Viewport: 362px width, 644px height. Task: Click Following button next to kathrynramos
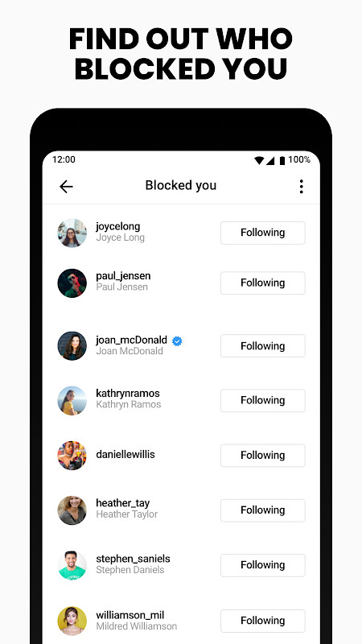click(263, 400)
